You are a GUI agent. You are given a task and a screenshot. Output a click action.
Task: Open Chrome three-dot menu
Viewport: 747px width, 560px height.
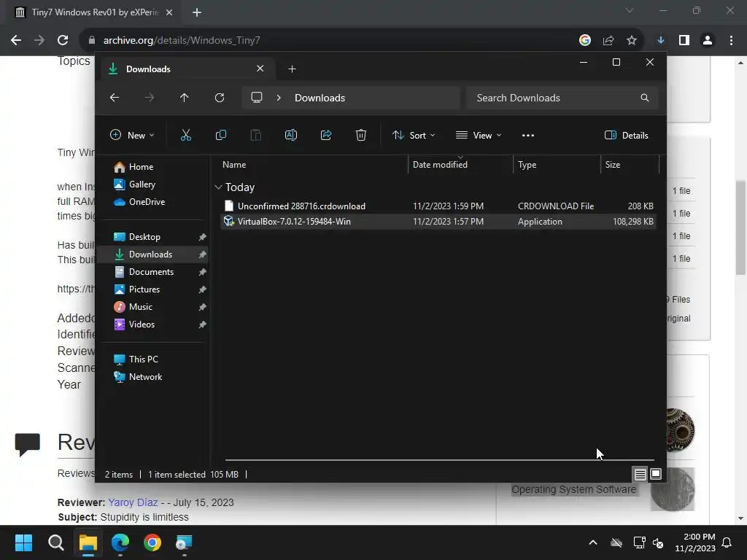point(731,40)
